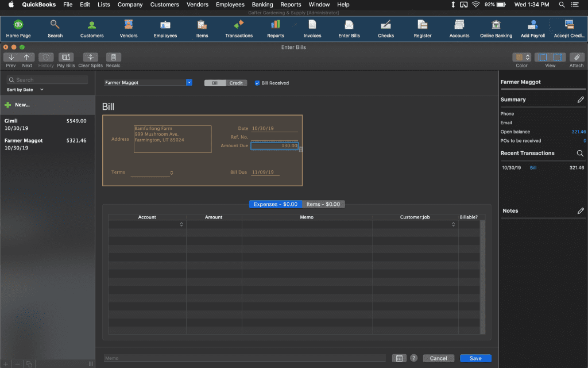Image resolution: width=588 pixels, height=368 pixels.
Task: Open the date calendar icon near Cancel
Action: (x=399, y=358)
